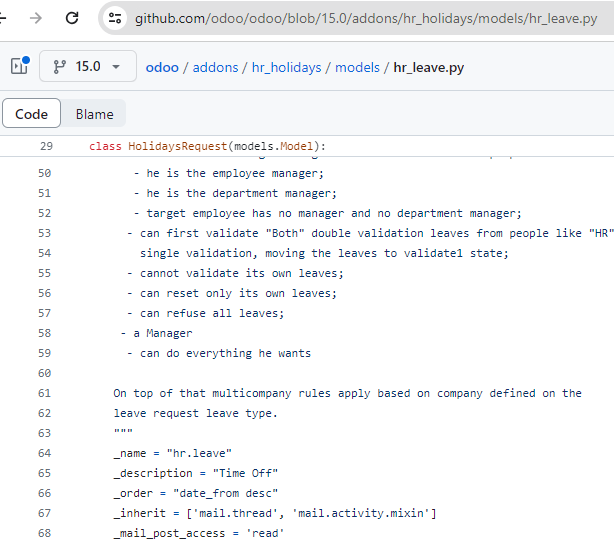Select line number 52
The width and height of the screenshot is (614, 539).
45,213
